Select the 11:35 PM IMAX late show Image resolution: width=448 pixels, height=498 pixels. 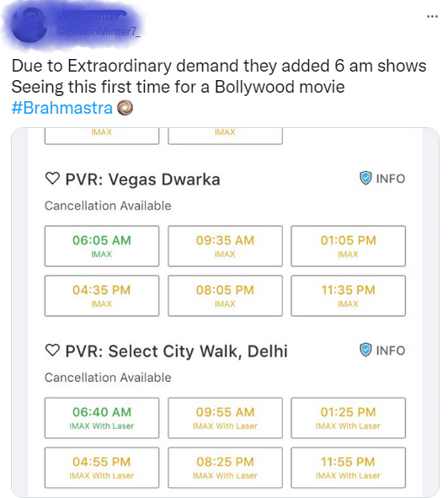349,296
